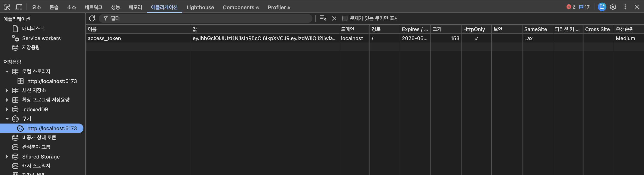Click the funnel filter icon
Screen dimensions: 644x175
[x=105, y=18]
